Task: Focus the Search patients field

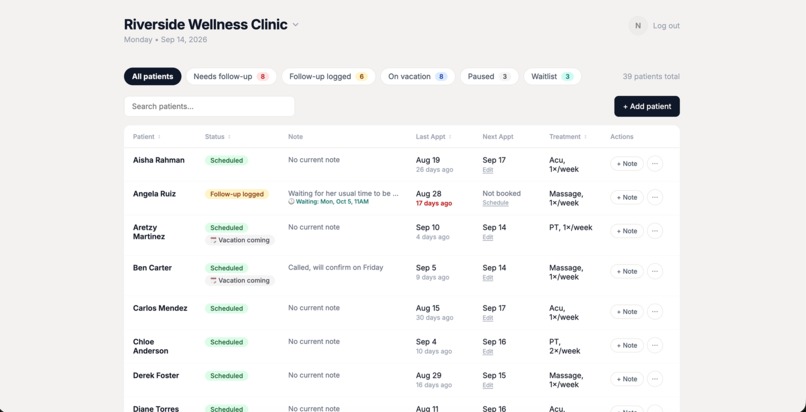Action: [209, 106]
